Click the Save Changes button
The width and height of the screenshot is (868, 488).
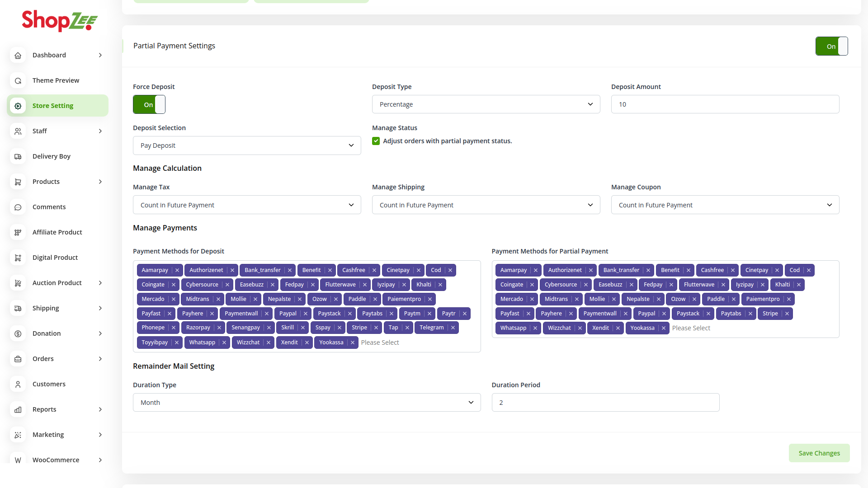pyautogui.click(x=819, y=453)
